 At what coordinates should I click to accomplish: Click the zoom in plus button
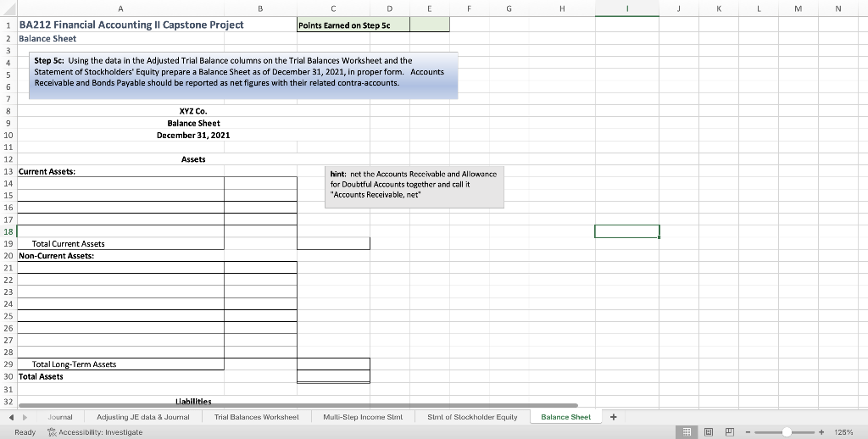tap(821, 432)
